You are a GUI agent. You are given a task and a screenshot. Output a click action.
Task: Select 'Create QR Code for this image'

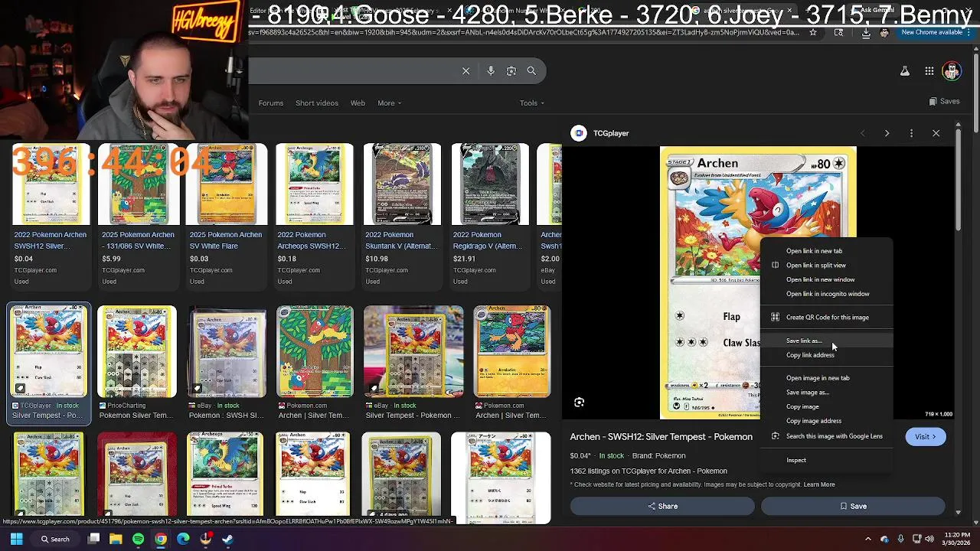click(x=828, y=318)
